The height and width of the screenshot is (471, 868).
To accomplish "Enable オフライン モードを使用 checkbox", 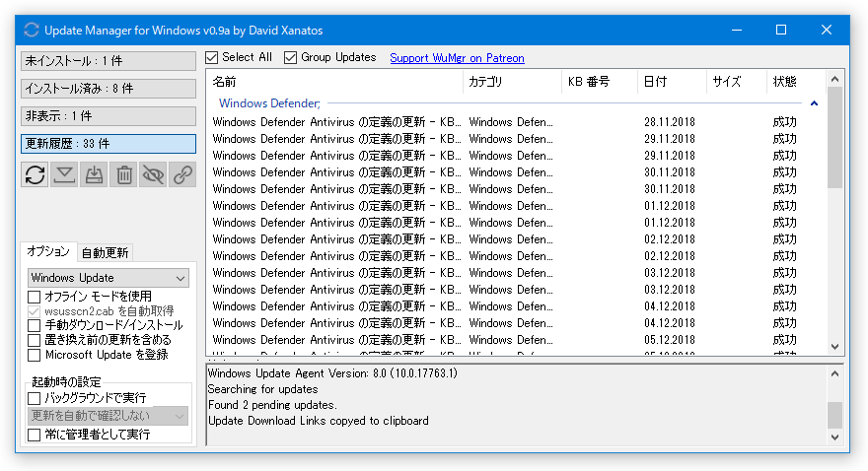I will 35,297.
